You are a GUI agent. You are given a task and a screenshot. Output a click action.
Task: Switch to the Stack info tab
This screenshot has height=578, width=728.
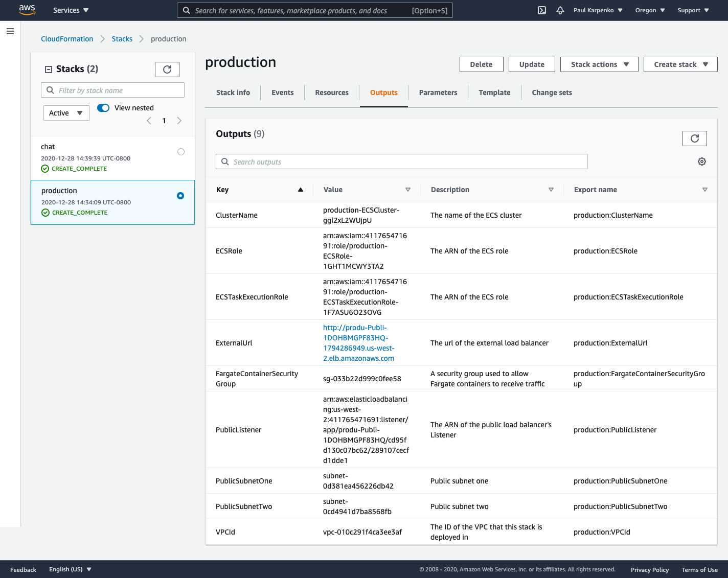tap(233, 93)
